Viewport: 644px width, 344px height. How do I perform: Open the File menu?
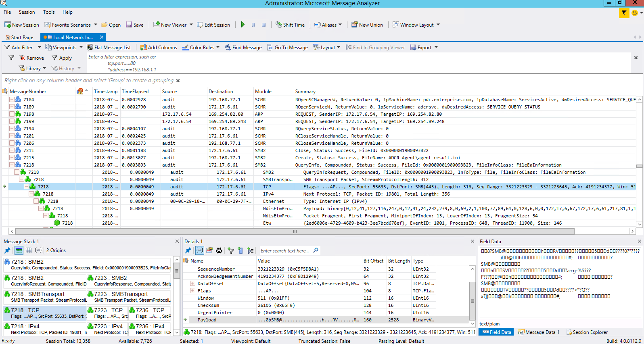click(7, 12)
